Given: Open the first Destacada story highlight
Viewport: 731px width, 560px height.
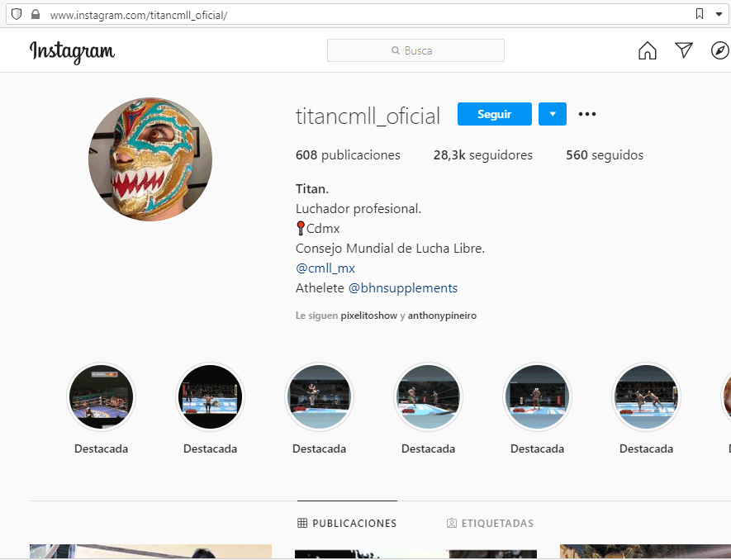Looking at the screenshot, I should coord(101,396).
